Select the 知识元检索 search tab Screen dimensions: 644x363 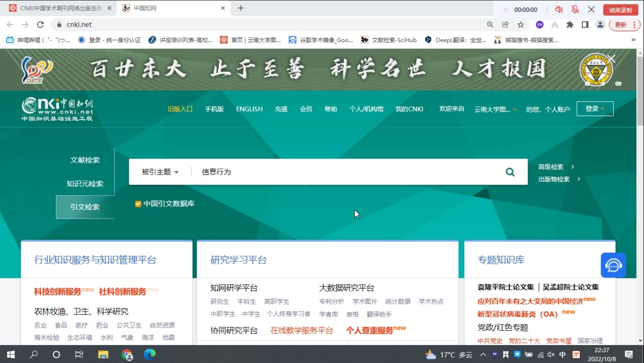(x=85, y=184)
